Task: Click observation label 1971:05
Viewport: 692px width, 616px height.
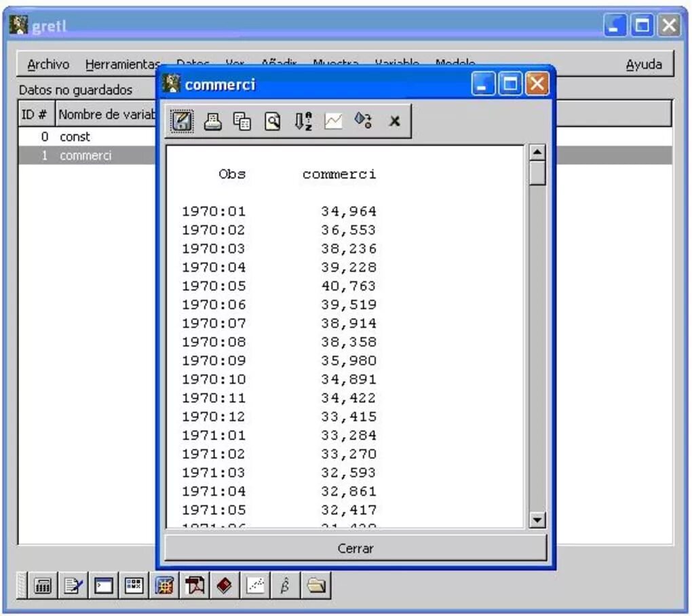Action: (214, 509)
